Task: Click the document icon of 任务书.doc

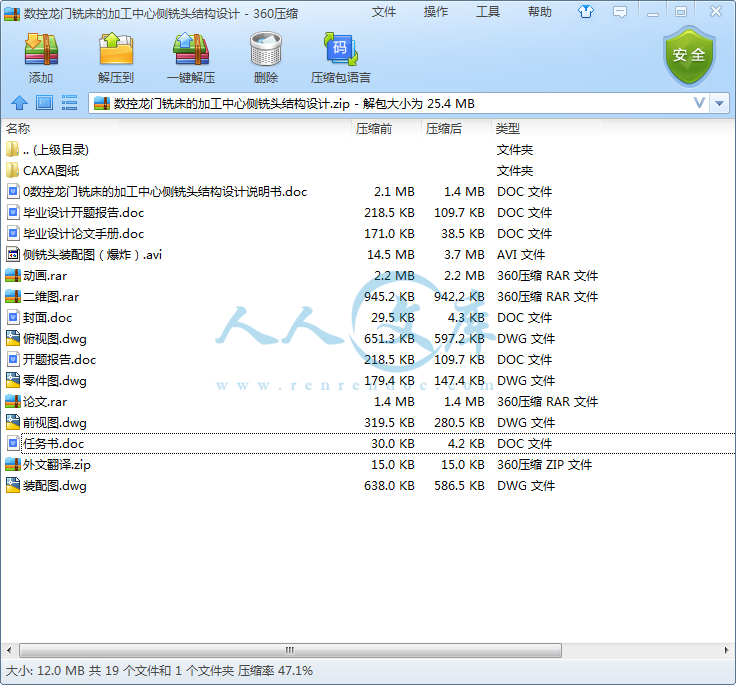Action: point(13,443)
